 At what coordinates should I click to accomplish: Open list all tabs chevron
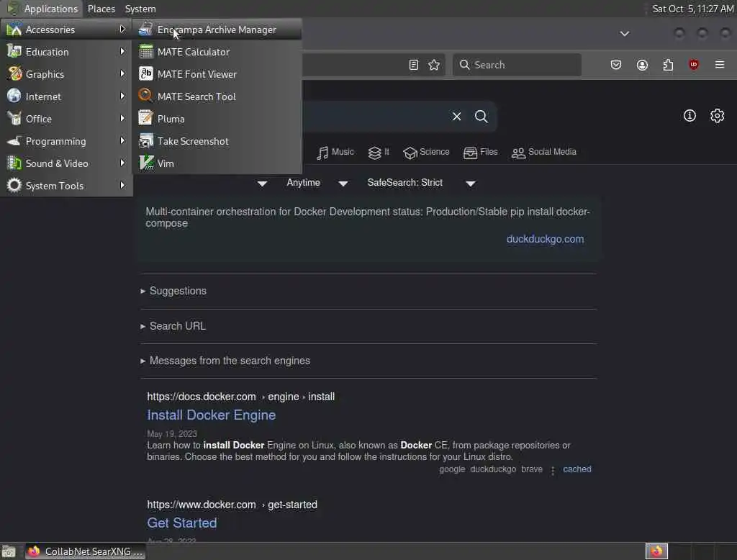tap(624, 33)
